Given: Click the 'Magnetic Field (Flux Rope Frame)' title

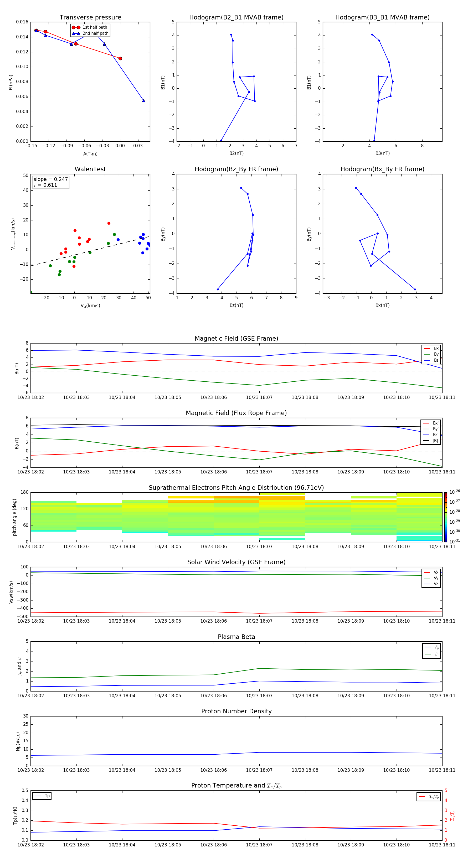Looking at the screenshot, I should click(236, 413).
